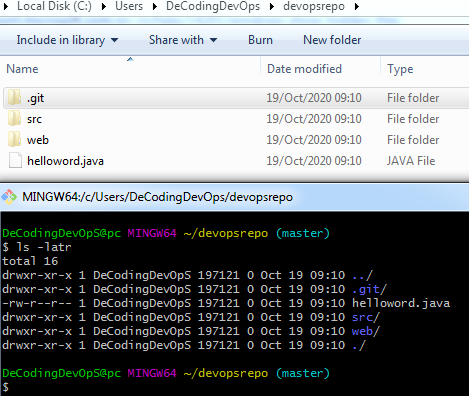Screen dimensions: 469x396
Task: Go to Local Disk (C:) in breadcrumb
Action: pyautogui.click(x=54, y=6)
